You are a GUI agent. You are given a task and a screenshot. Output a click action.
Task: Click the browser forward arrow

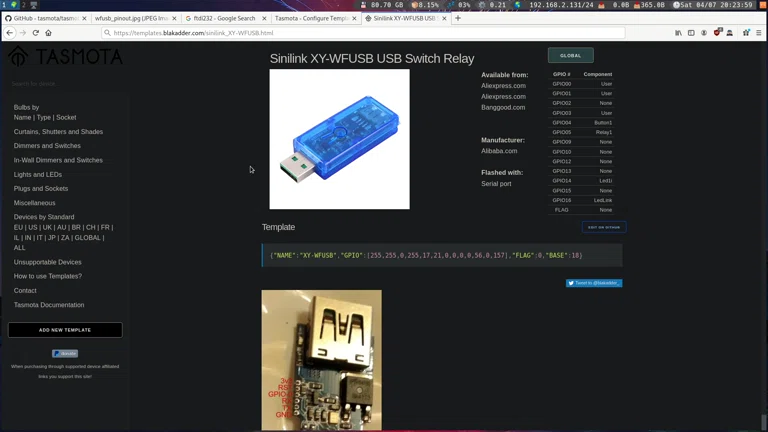(x=23, y=33)
